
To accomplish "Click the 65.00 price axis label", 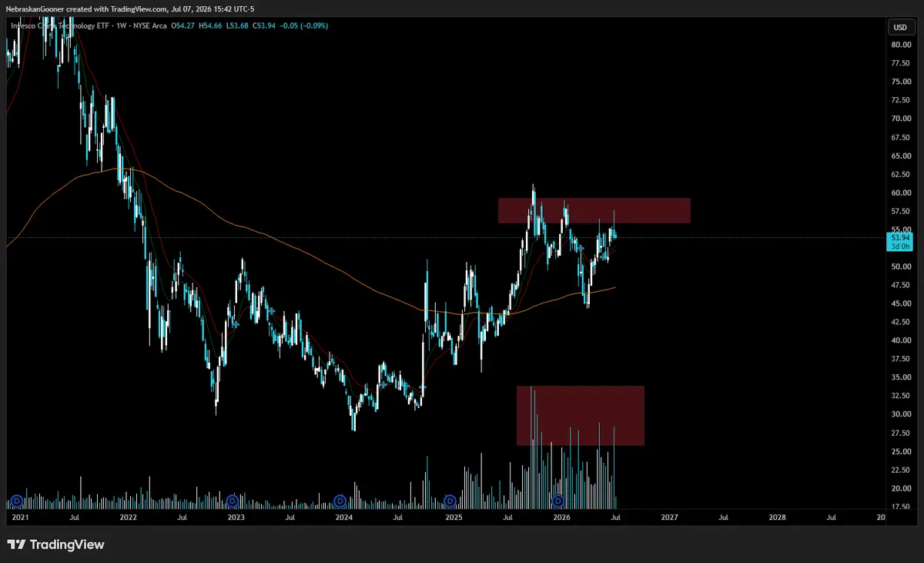I will click(x=901, y=156).
